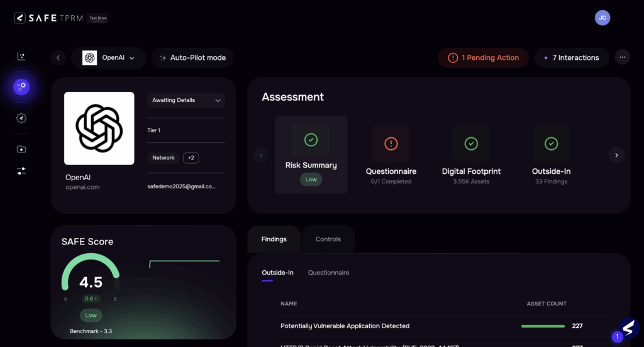Open the Risk Summary card
The image size is (644, 347).
[x=311, y=154]
